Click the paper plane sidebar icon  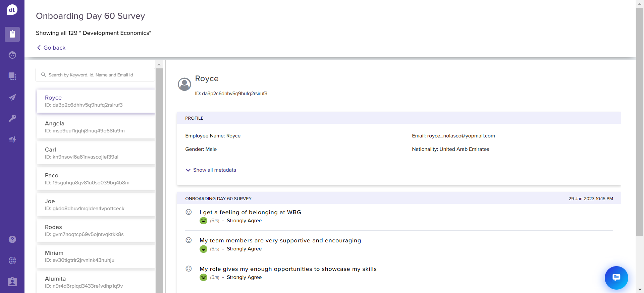pyautogui.click(x=12, y=97)
